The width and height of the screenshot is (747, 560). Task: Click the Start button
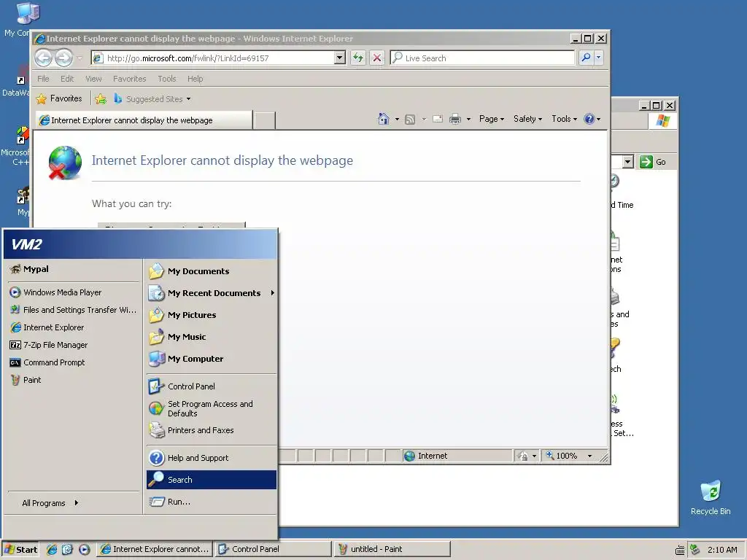pos(20,550)
